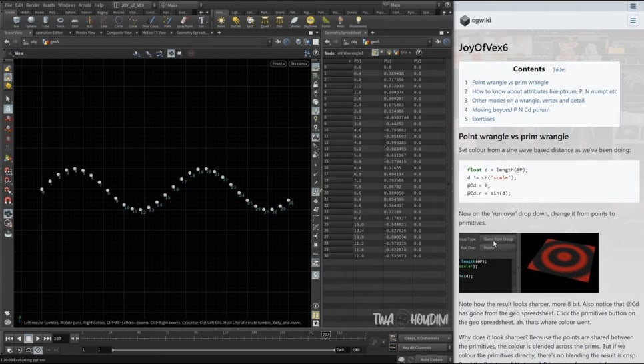Image resolution: width=644 pixels, height=364 pixels.
Task: Open the File menu
Action: [x=8, y=5]
